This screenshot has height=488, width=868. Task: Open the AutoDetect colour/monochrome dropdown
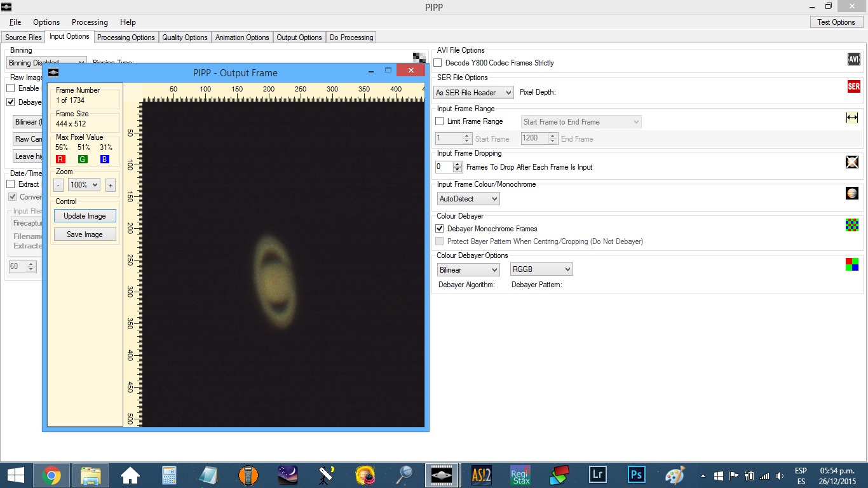[x=468, y=199]
